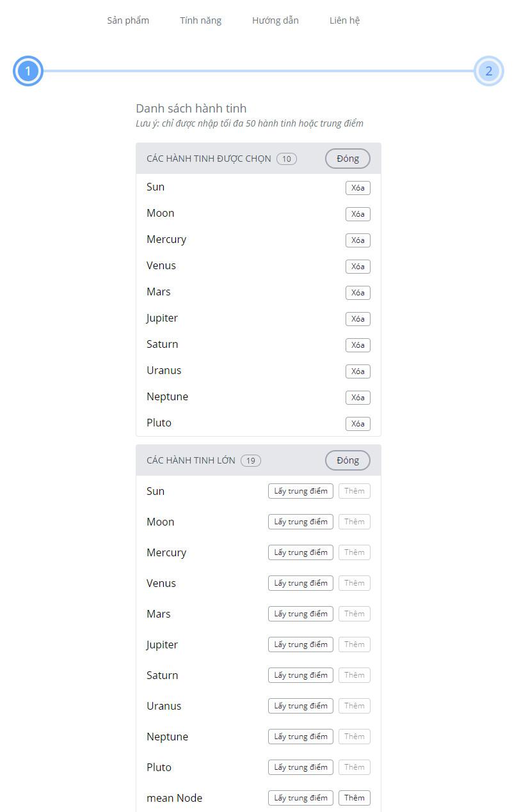Screen dimensions: 519x812
Task: Click Lấy trung điểm next to Saturn
Action: pos(300,675)
